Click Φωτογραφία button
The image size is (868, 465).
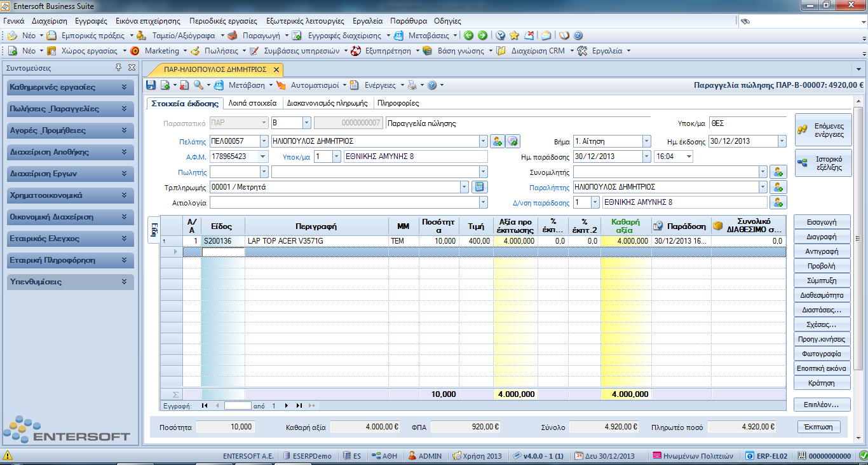pyautogui.click(x=822, y=354)
